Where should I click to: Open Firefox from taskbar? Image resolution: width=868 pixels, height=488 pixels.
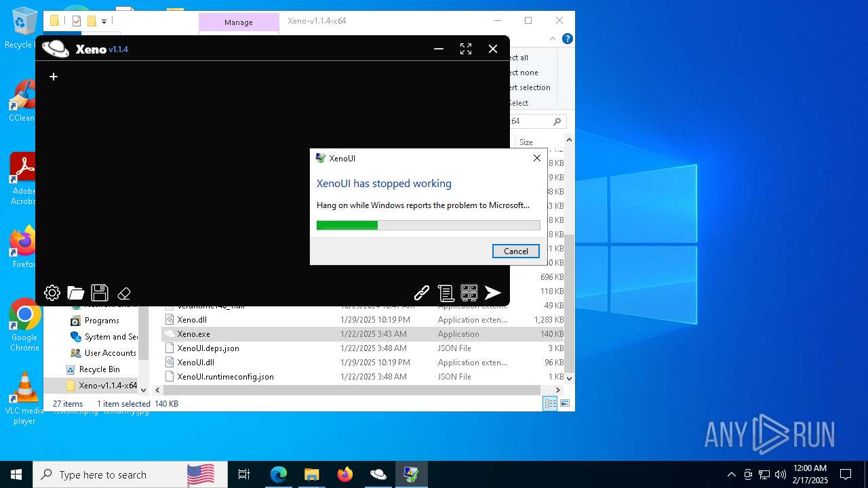[344, 474]
